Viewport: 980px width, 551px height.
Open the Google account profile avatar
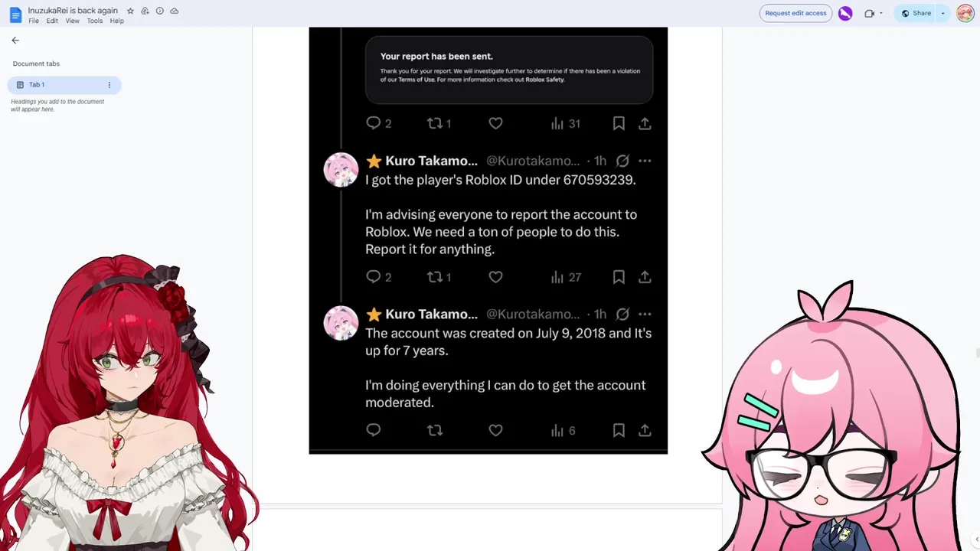(x=965, y=13)
